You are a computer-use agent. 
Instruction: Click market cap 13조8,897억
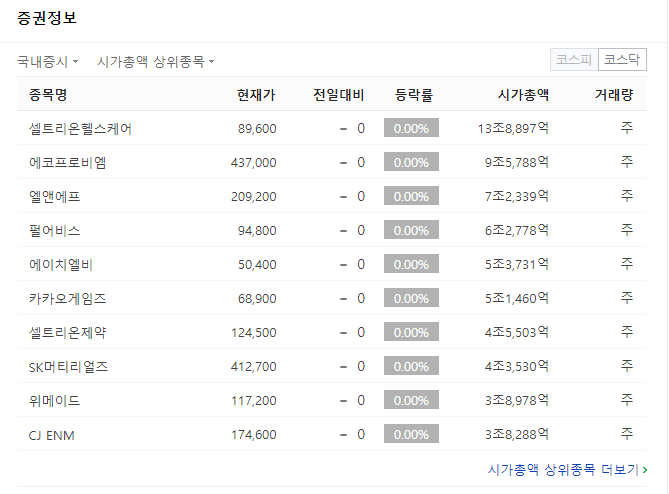513,128
